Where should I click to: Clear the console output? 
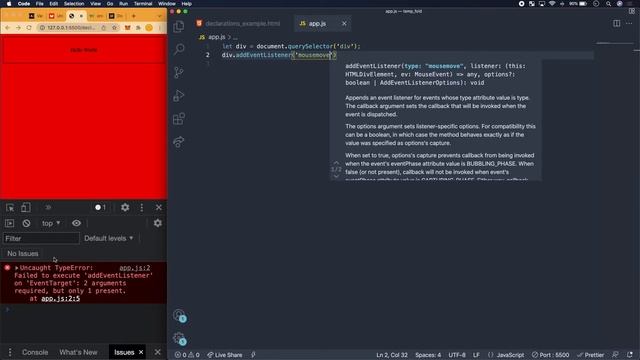[27, 223]
